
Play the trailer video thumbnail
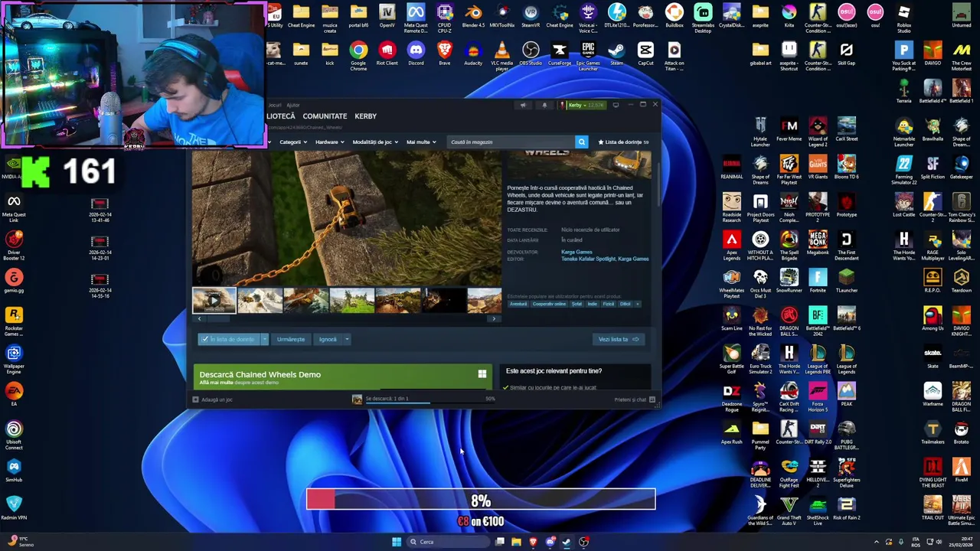coord(214,300)
